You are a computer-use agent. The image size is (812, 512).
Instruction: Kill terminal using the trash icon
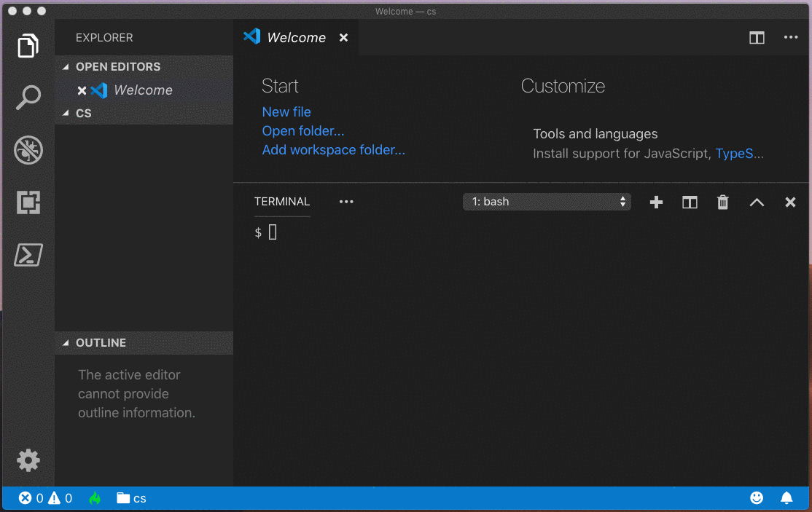[x=722, y=202]
